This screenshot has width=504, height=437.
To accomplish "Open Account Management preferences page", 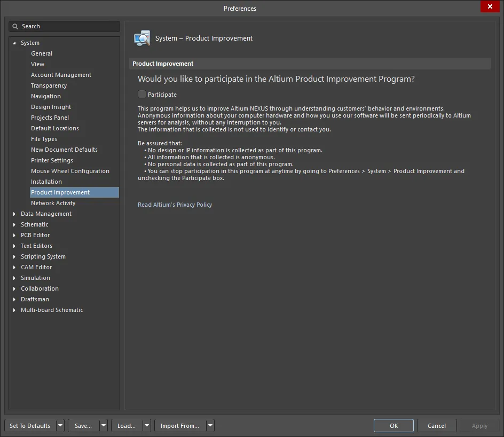I will coord(61,75).
